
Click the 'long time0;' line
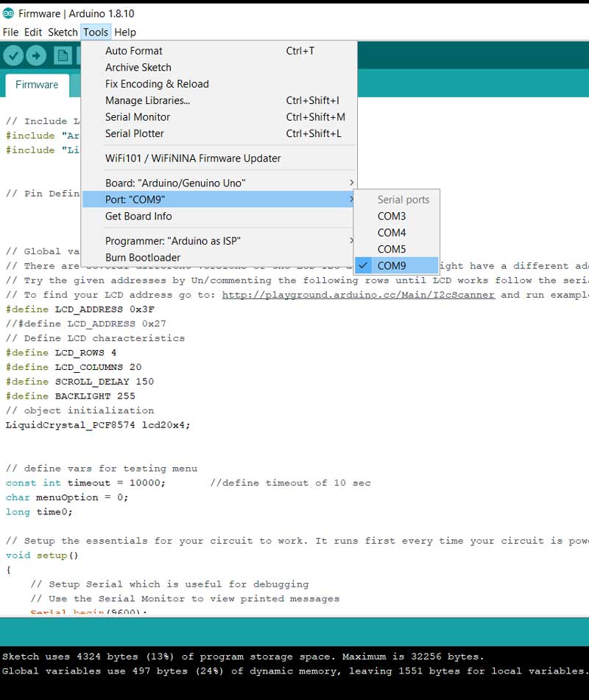click(x=39, y=512)
